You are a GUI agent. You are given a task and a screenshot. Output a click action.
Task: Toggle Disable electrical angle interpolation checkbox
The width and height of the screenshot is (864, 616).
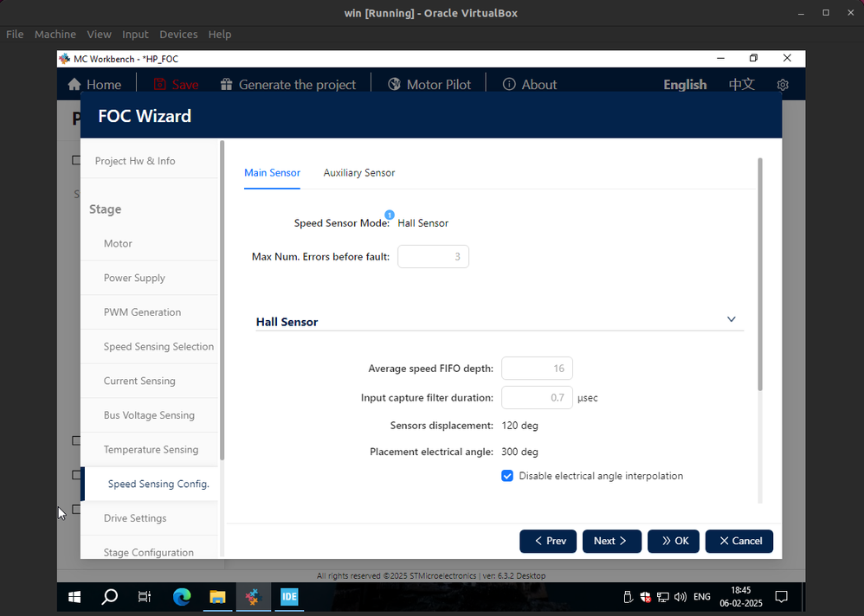(x=507, y=476)
